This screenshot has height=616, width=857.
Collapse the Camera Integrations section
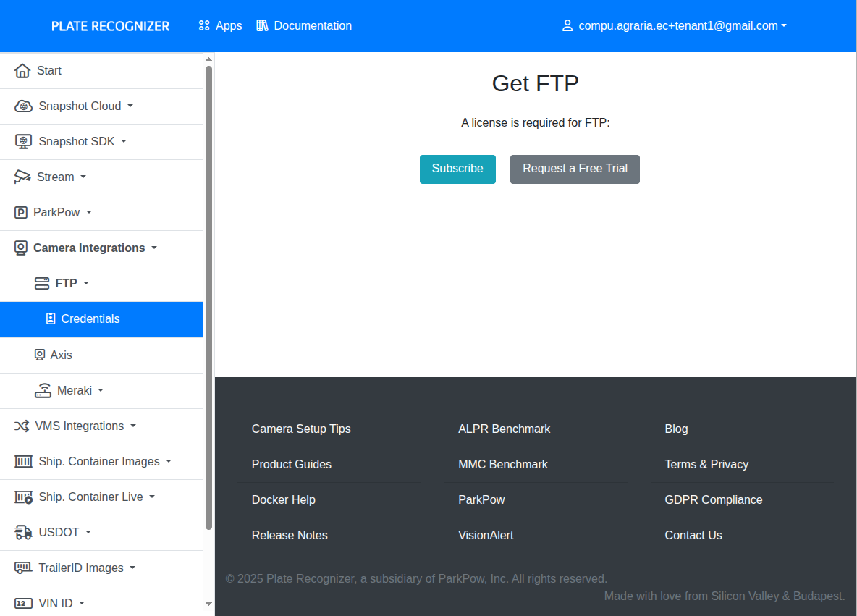point(88,248)
